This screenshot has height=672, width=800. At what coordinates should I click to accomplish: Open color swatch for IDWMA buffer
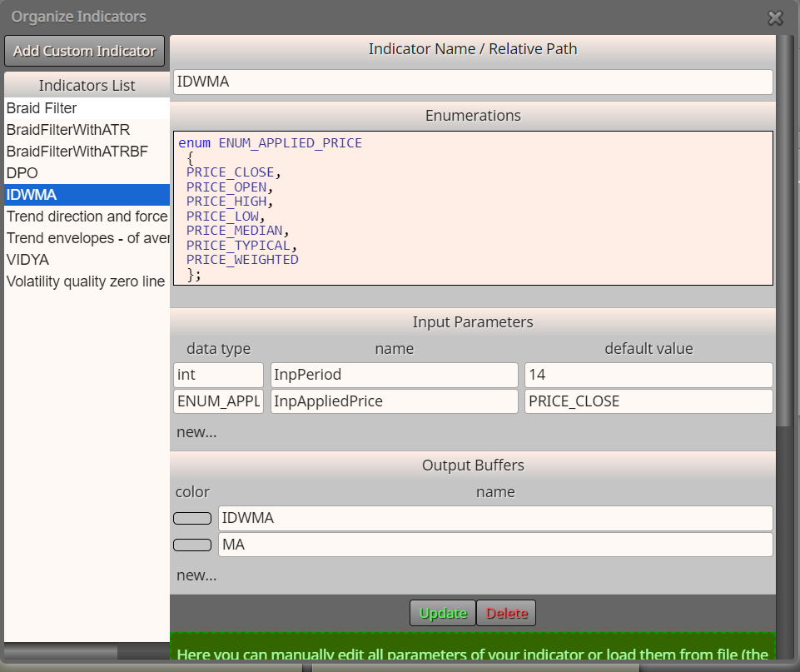tap(192, 519)
